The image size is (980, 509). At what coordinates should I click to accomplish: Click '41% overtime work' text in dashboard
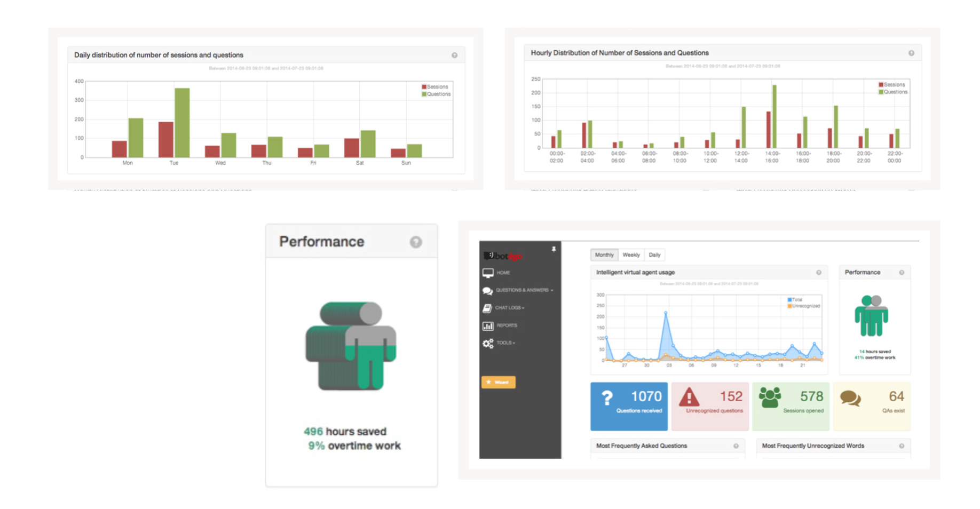(875, 358)
